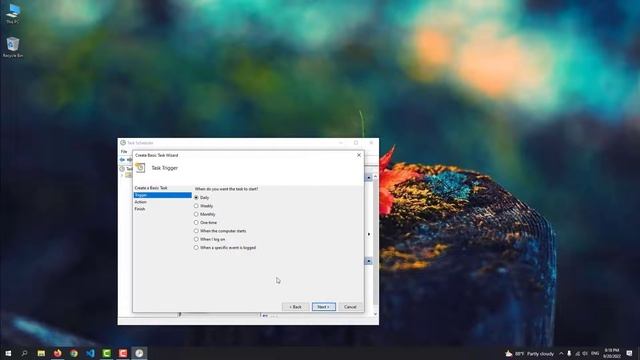Open the Actions pane submenu arrow
This screenshot has height=360, width=640.
369,234
